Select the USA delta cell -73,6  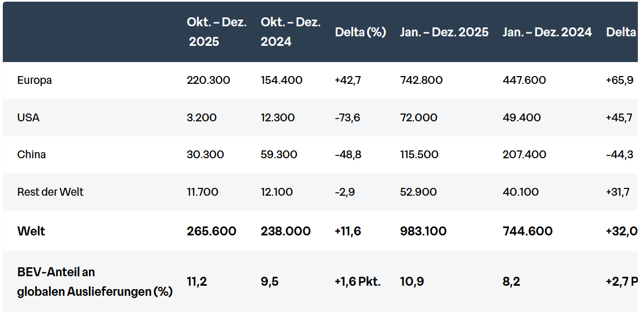pos(347,117)
